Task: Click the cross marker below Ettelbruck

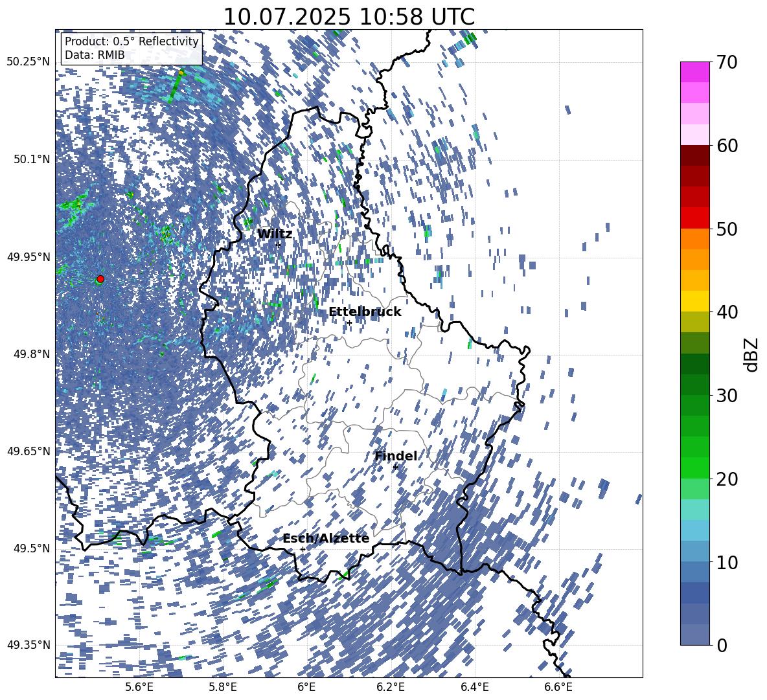Action: 349,323
